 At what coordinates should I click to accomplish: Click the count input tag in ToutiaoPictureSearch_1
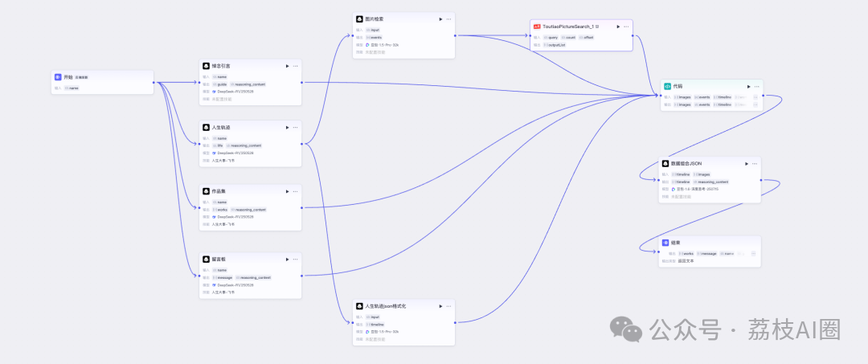pos(568,37)
